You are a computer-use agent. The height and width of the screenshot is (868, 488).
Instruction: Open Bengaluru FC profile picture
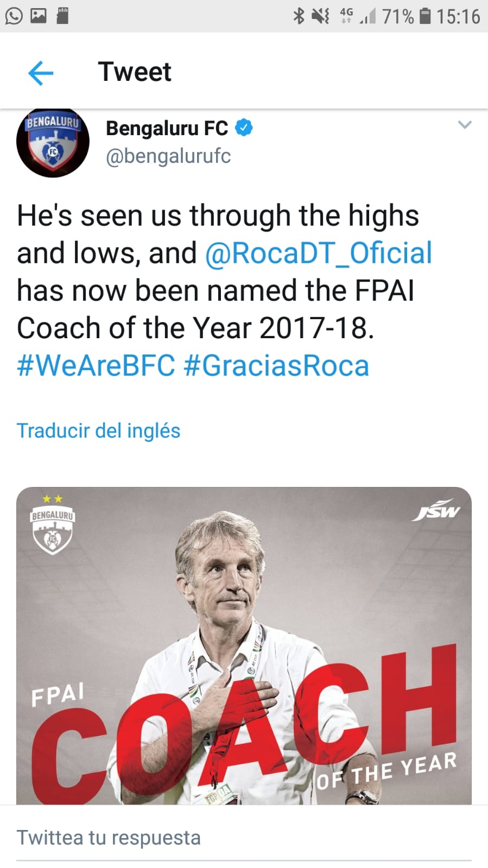click(x=53, y=143)
